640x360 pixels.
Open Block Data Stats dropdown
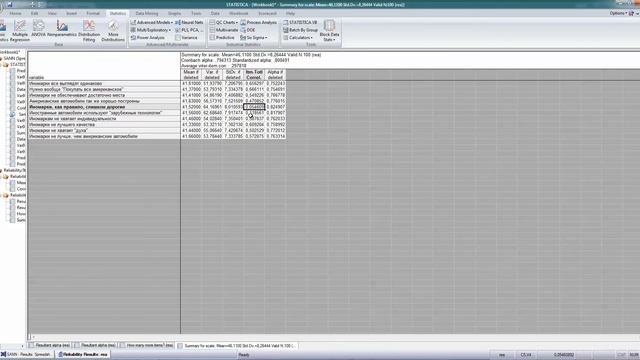tap(329, 31)
